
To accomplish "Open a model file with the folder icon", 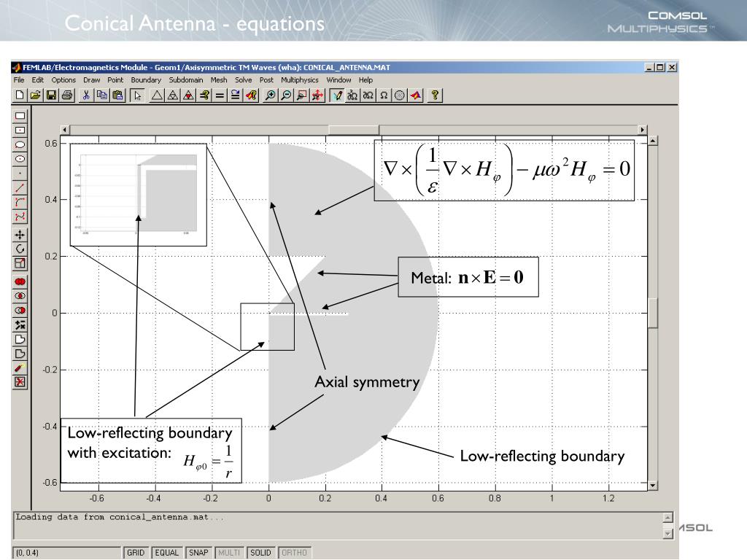I will tap(35, 96).
